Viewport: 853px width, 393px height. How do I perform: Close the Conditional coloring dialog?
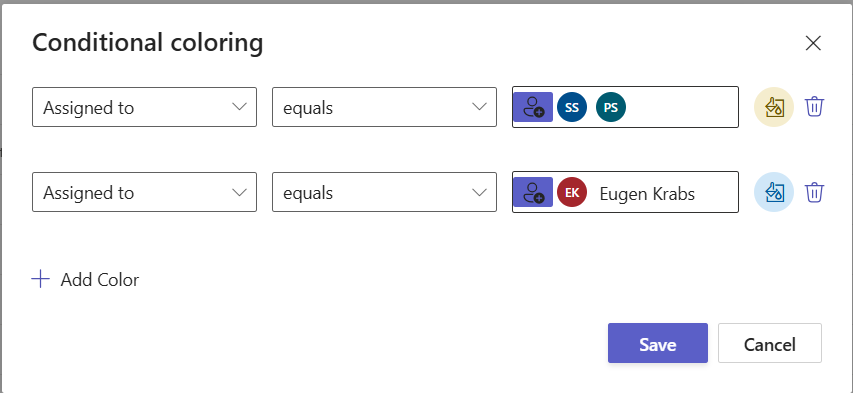(813, 43)
